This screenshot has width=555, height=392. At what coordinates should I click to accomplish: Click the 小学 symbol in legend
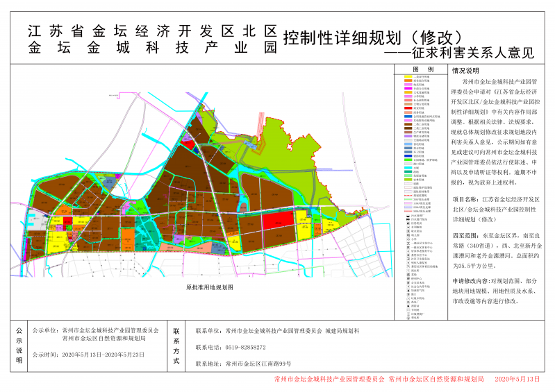click(x=408, y=239)
